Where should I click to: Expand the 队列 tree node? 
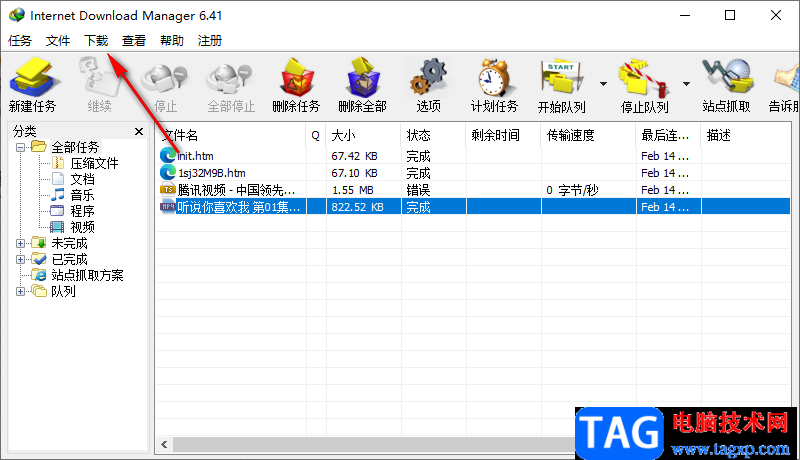pos(20,292)
